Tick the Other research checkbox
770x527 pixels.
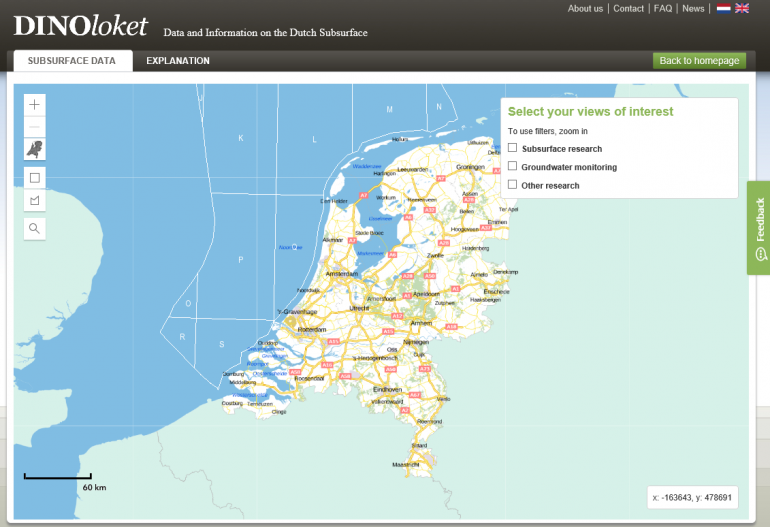coord(512,184)
